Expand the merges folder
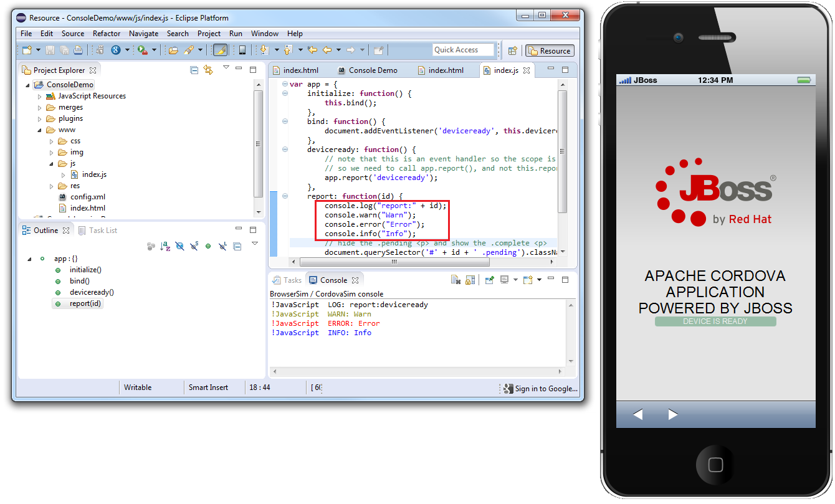The width and height of the screenshot is (835, 504). [x=40, y=107]
